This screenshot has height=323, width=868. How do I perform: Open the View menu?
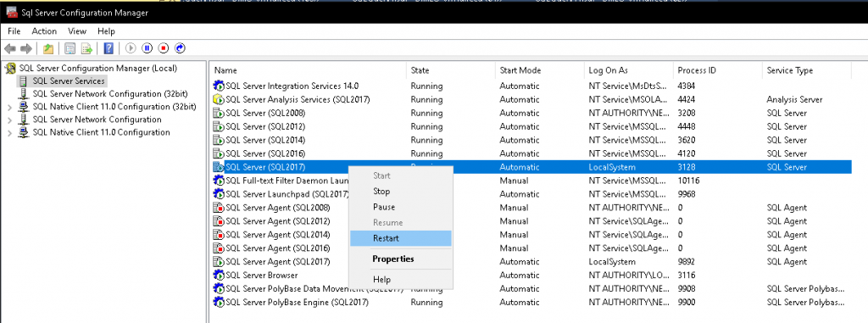(x=77, y=31)
